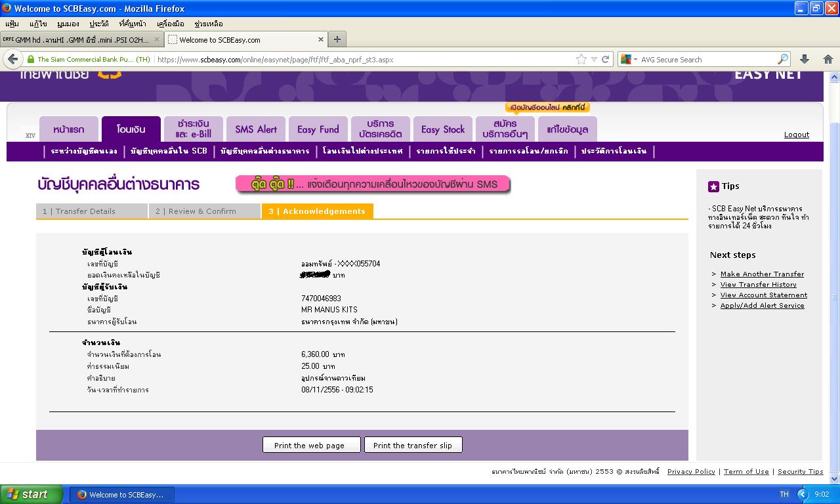Screen dimensions: 840x504
Task: Open the Security Tips footer link
Action: pos(800,471)
